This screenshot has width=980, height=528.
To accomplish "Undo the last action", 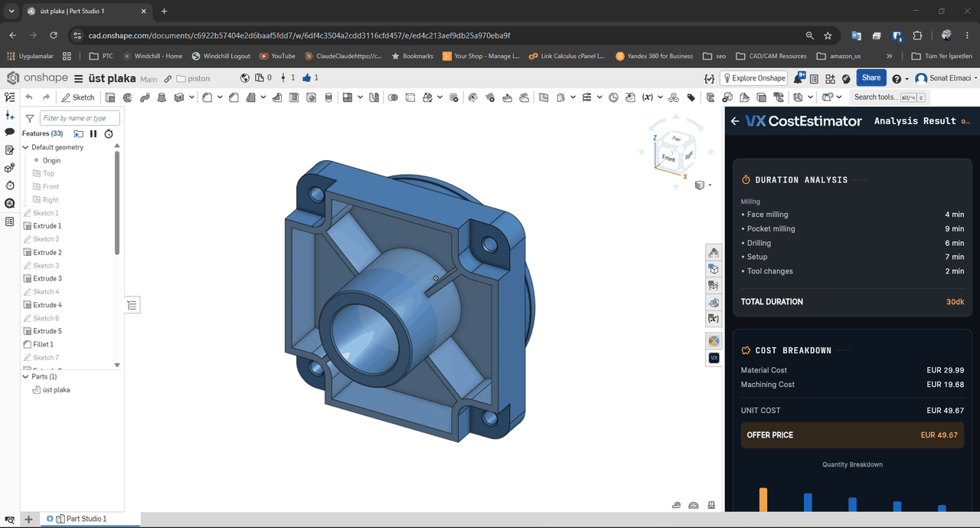I will [x=29, y=97].
